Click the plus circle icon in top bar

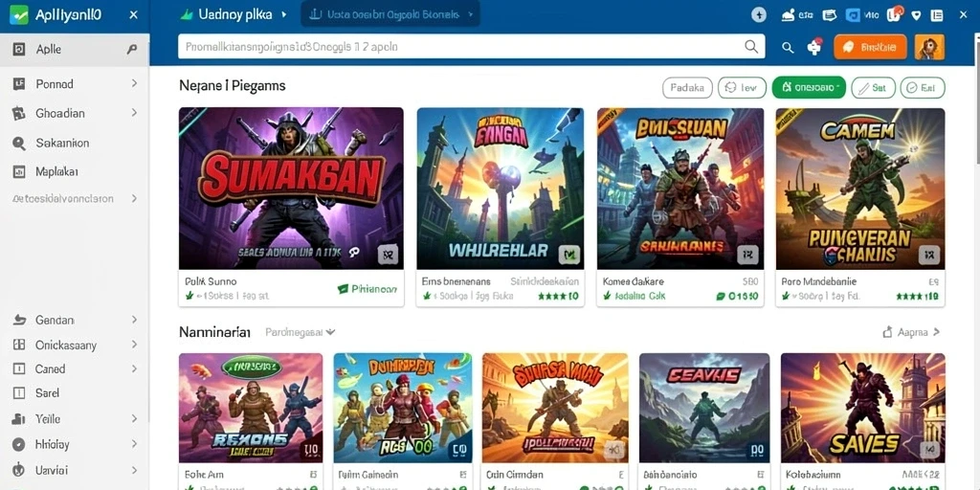pos(759,15)
